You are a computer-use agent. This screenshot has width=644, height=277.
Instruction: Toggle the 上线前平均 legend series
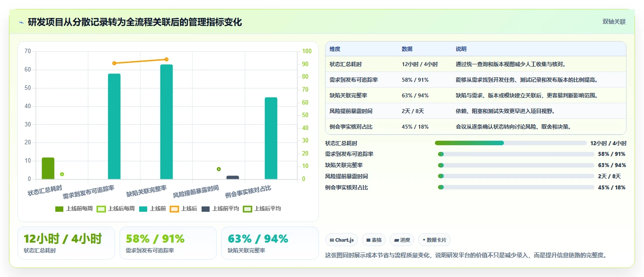tap(220, 209)
